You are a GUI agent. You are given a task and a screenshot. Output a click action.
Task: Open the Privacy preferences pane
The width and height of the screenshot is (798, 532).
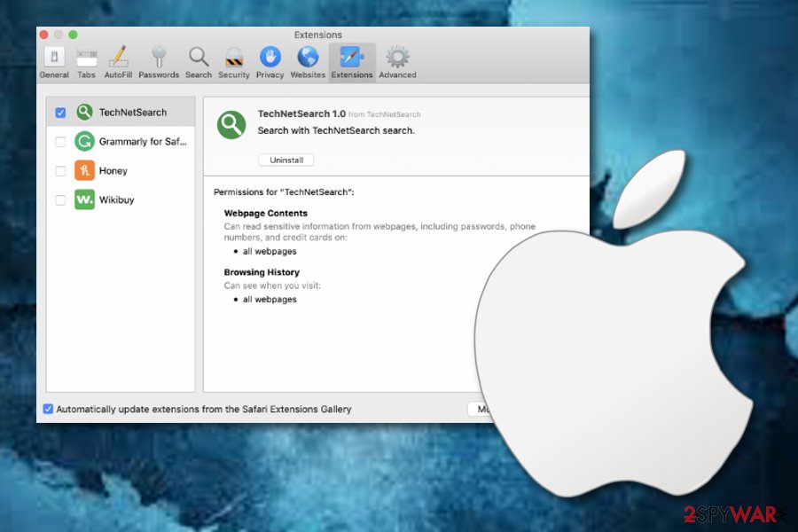[270, 62]
